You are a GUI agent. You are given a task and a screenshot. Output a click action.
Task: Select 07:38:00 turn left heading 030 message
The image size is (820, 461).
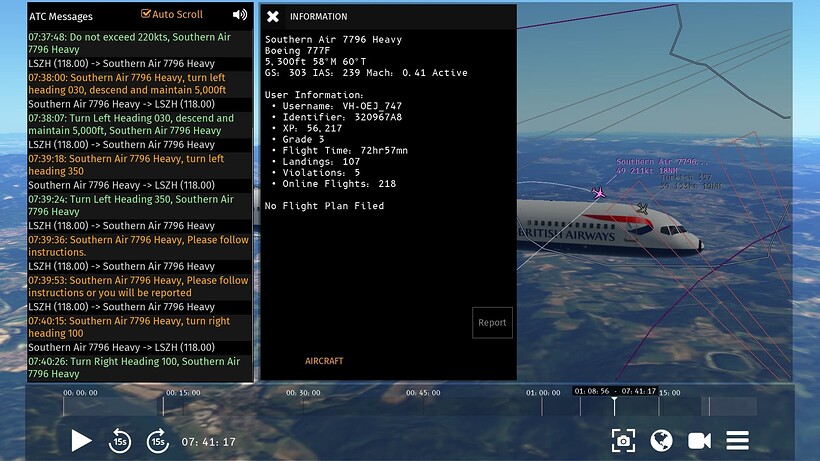tap(140, 84)
